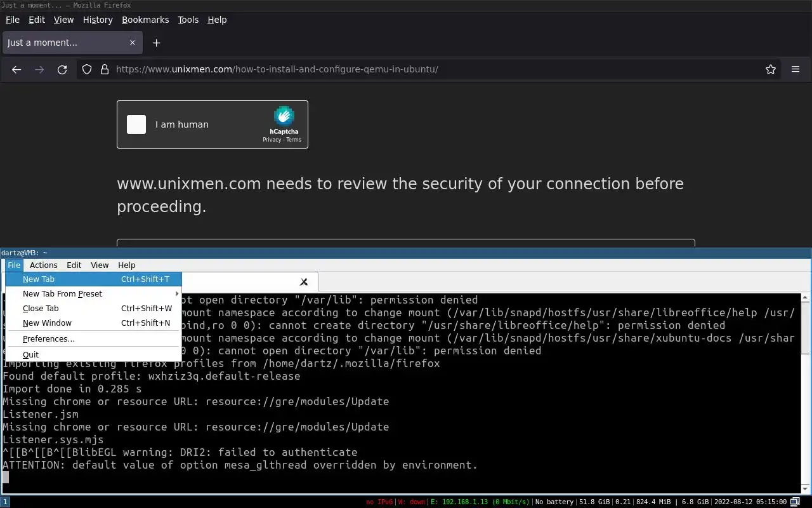Open Preferences... from File menu
Screen dimensions: 812x508
coord(93,338)
